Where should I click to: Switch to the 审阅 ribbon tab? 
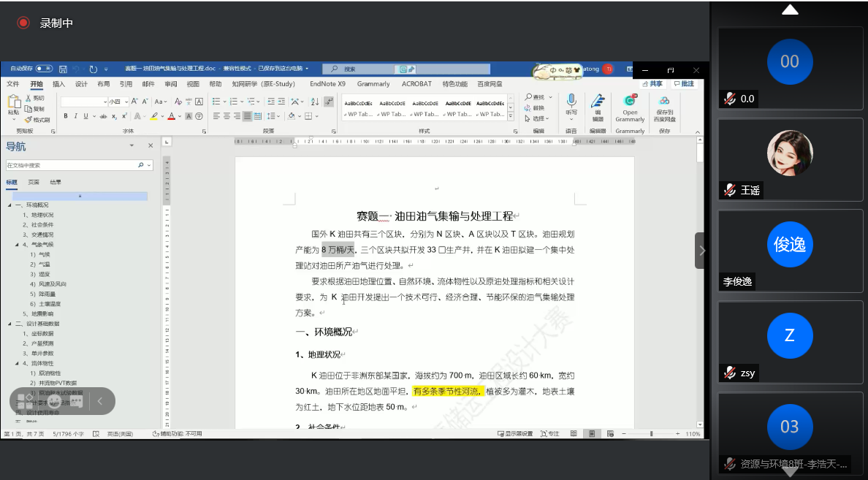click(x=170, y=84)
